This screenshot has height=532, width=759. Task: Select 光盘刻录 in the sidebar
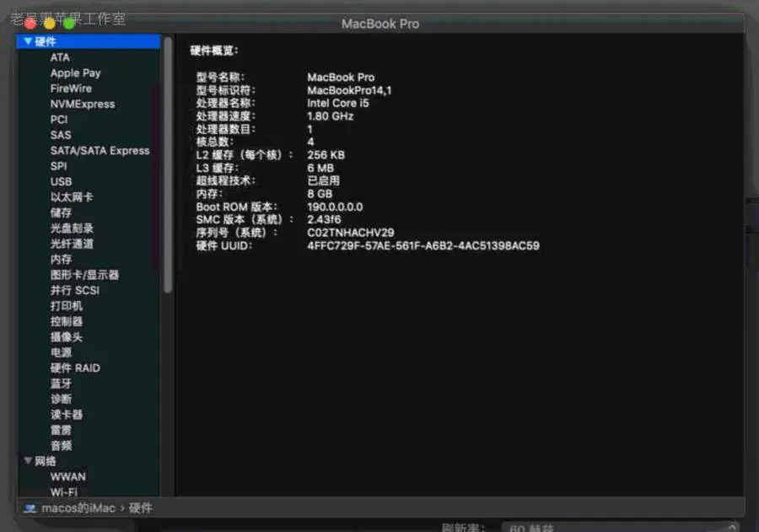click(x=72, y=228)
